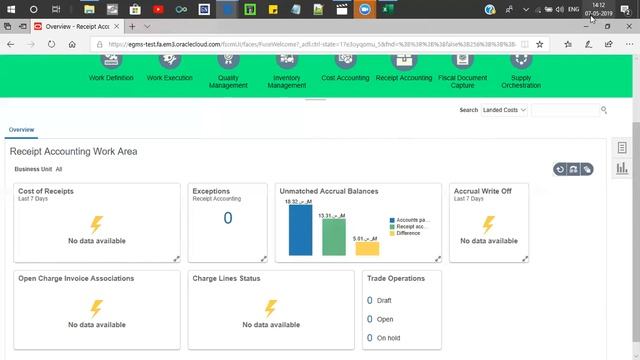Click the Draft trade operations count

coord(369,300)
